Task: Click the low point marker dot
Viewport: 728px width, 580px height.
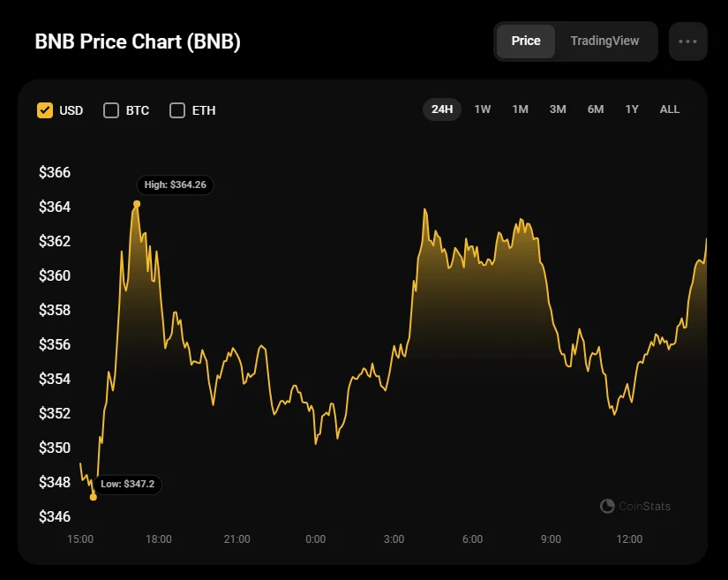Action: pos(94,497)
